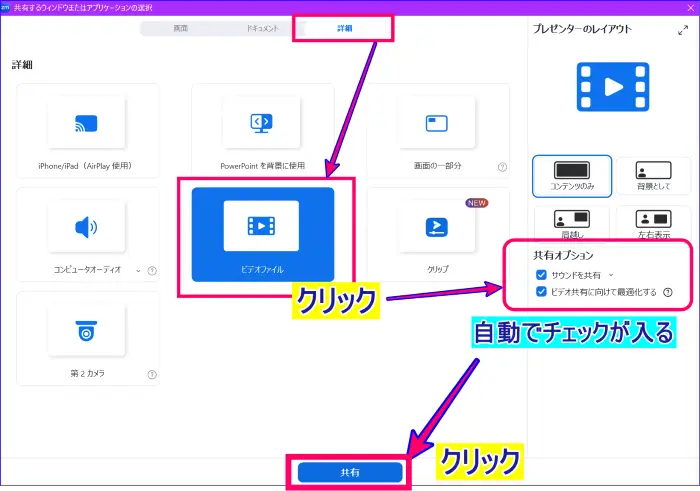Viewport: 700px width, 491px height.
Task: Select the 画面の一部分 portion-of-screen icon
Action: click(x=437, y=123)
